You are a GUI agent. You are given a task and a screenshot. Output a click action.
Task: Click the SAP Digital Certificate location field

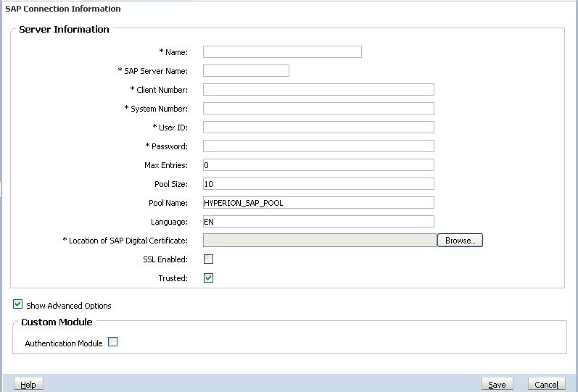click(x=320, y=241)
